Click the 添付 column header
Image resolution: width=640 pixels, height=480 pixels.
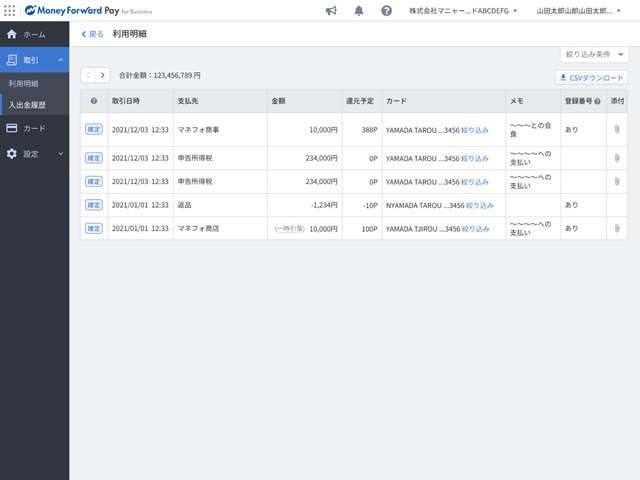pyautogui.click(x=617, y=101)
